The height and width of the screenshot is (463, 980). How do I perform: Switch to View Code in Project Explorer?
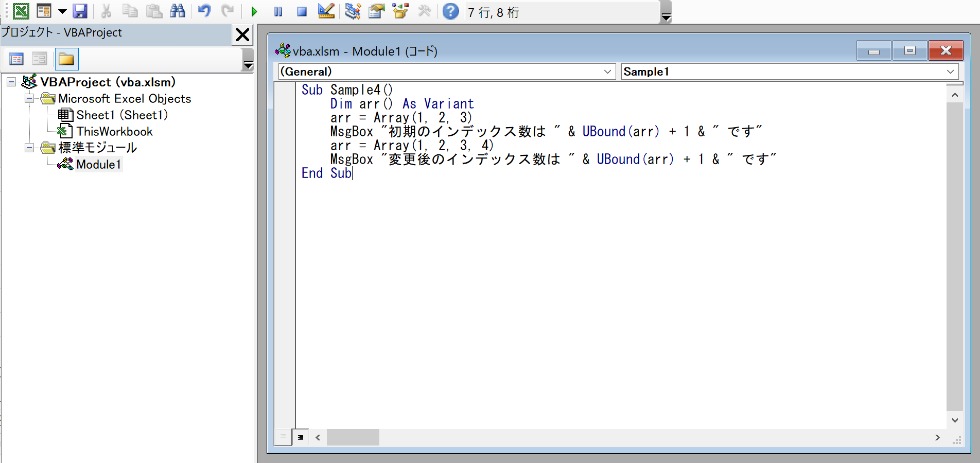pyautogui.click(x=16, y=59)
